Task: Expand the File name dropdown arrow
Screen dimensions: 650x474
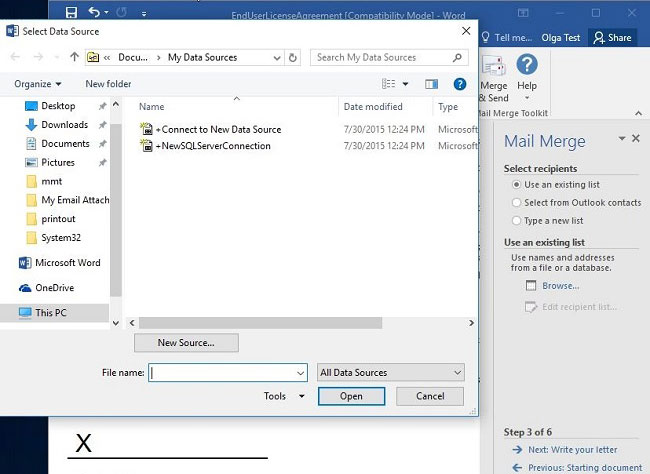Action: 301,373
